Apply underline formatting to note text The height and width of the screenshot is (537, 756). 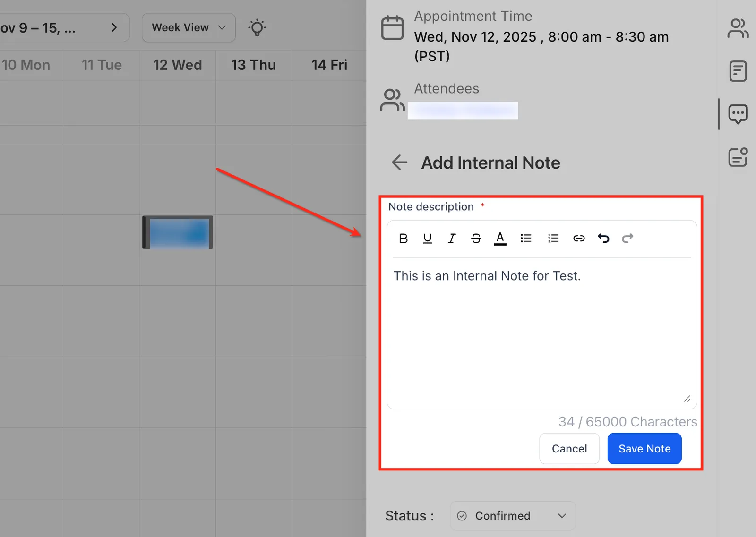pyautogui.click(x=427, y=239)
